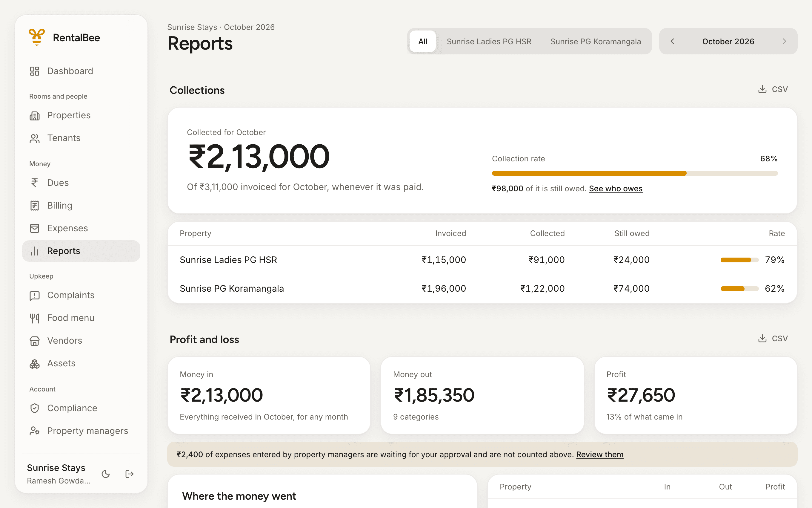The height and width of the screenshot is (508, 812).
Task: Click the Money in ₹2,13,000 card
Action: [269, 395]
